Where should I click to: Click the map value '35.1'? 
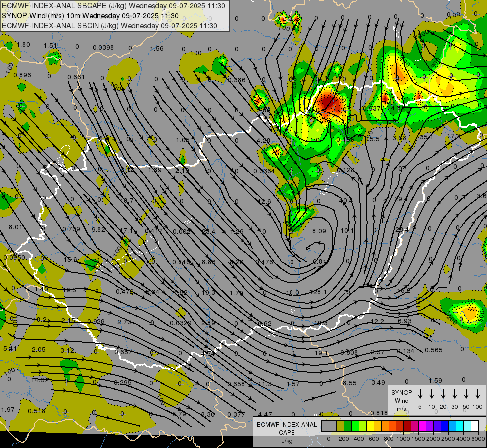(426, 137)
